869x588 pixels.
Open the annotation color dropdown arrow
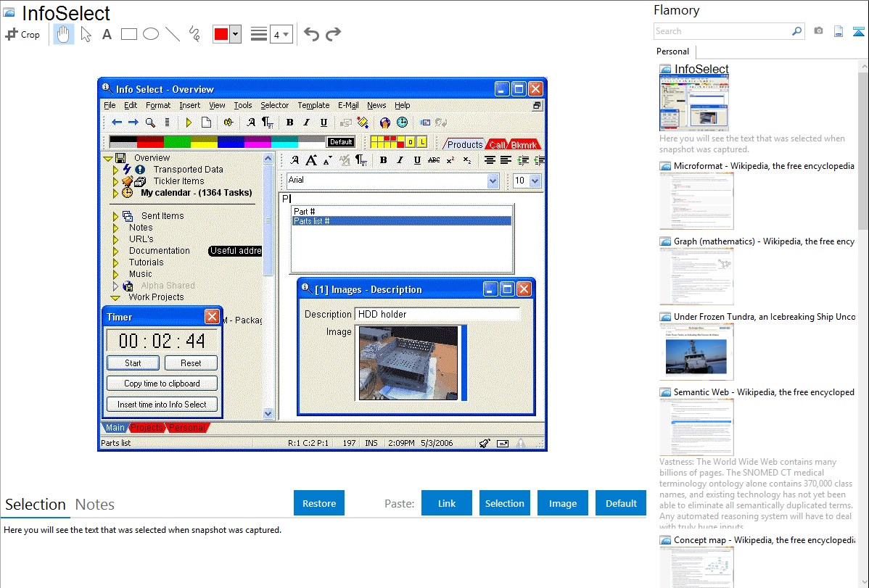[x=236, y=34]
